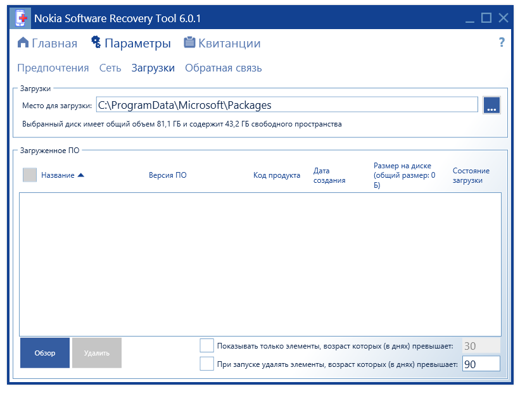This screenshot has height=396, width=532.
Task: Open the Обратная связь sub-tab
Action: pos(223,68)
